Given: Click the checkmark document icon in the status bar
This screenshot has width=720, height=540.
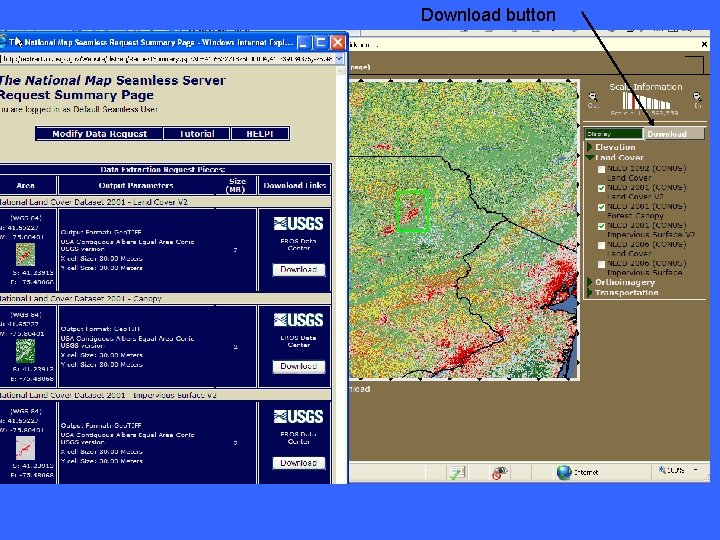Looking at the screenshot, I should 457,472.
